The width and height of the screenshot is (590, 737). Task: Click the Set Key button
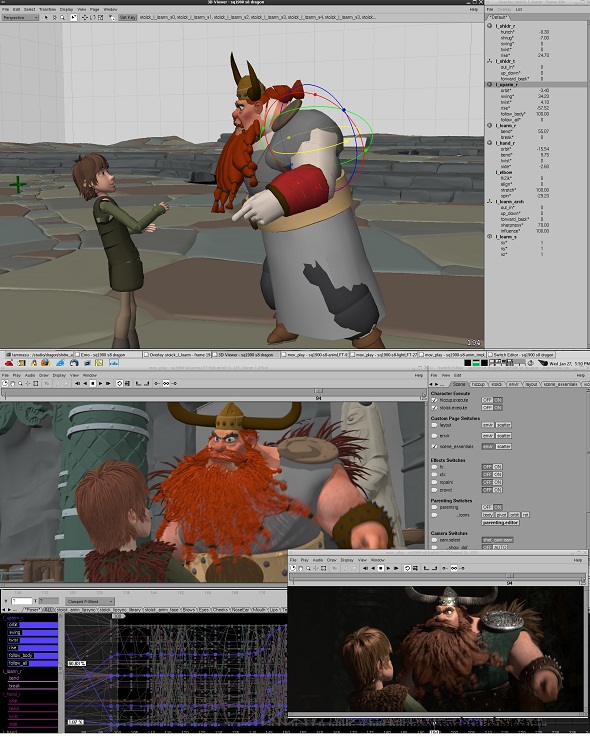click(x=127, y=17)
